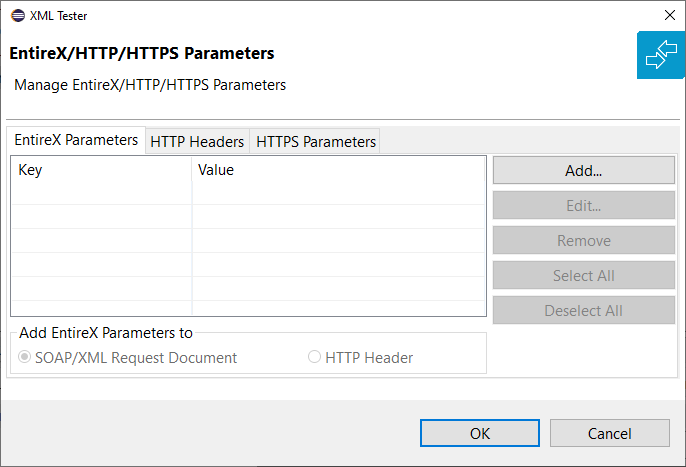The height and width of the screenshot is (467, 686).
Task: Click the Manage EntireX/HTTP/HTTPS Parameters description text
Action: [x=150, y=85]
